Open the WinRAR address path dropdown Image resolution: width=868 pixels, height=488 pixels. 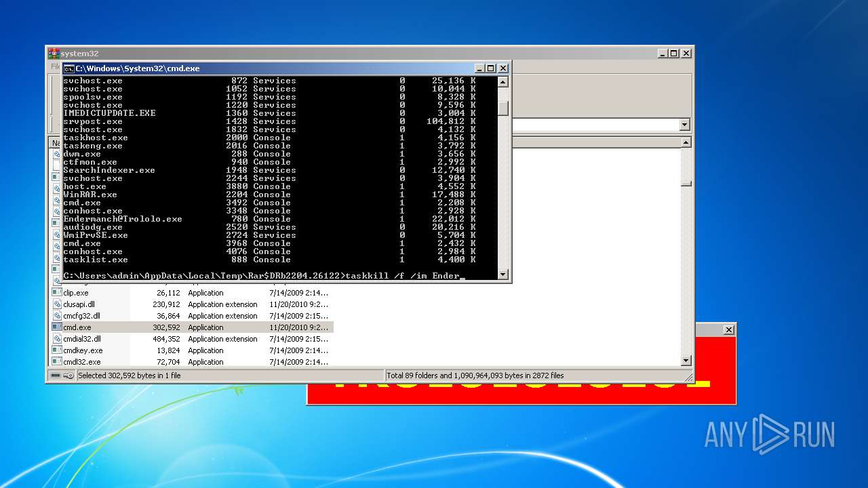click(x=684, y=125)
